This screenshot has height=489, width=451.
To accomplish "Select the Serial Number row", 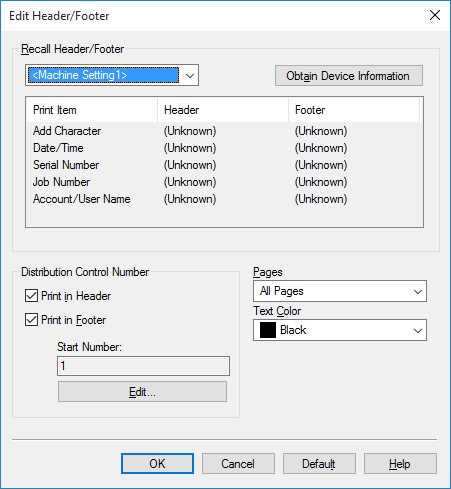I will (223, 165).
